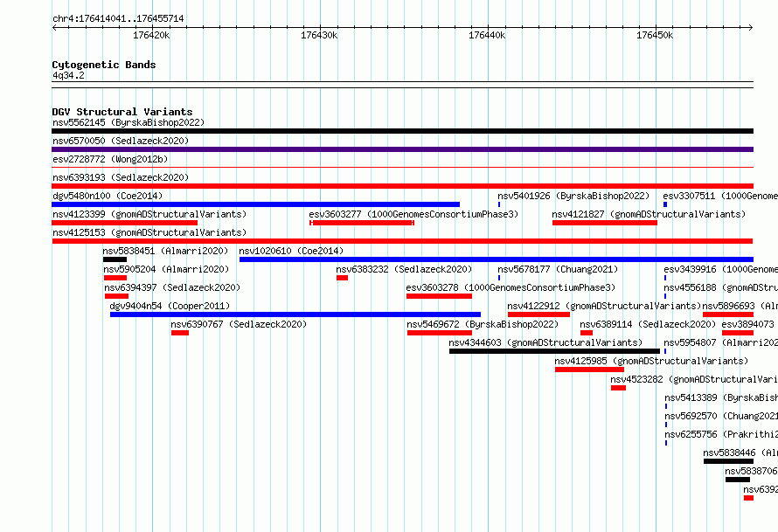778x532 pixels.
Task: Click the Cytogenetic Bands track title
Action: pyautogui.click(x=104, y=65)
